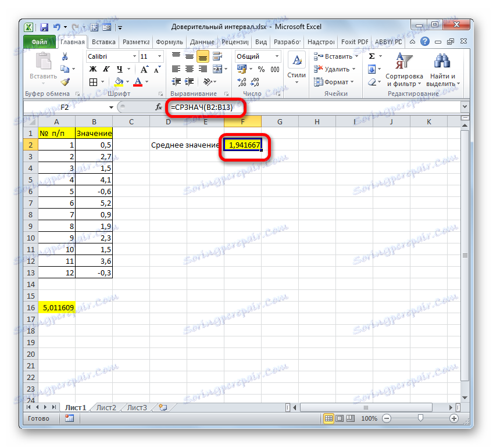Switch to Page Break Preview view

(x=350, y=418)
